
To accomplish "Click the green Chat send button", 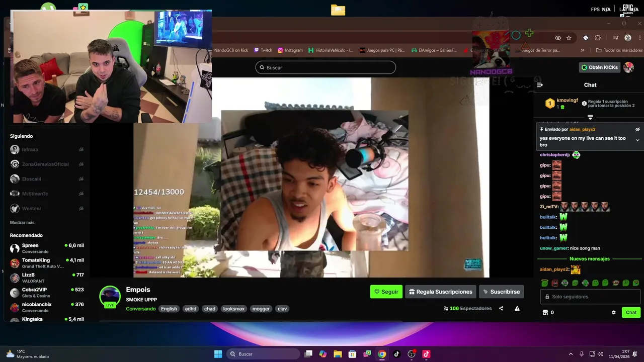I will (x=631, y=312).
